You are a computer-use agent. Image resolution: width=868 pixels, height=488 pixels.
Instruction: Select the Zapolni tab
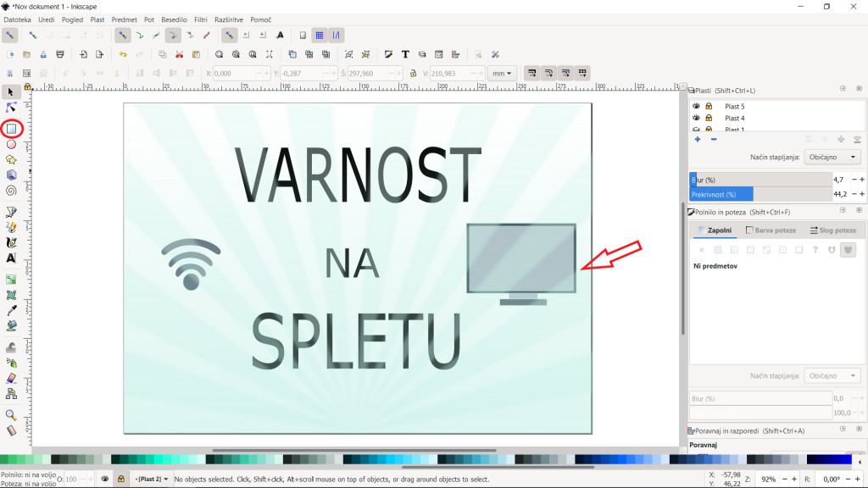click(715, 230)
